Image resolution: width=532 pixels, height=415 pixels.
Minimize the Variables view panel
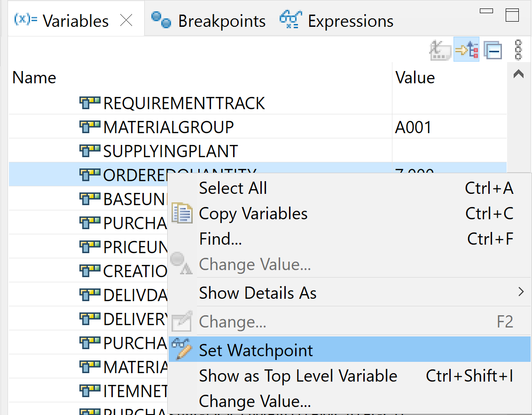[486, 11]
